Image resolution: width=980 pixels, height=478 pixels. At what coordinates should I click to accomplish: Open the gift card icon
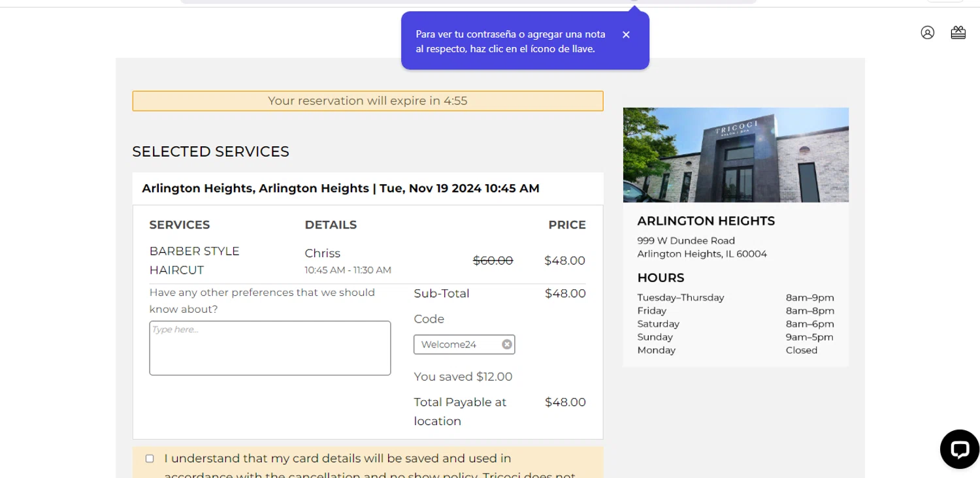click(958, 33)
